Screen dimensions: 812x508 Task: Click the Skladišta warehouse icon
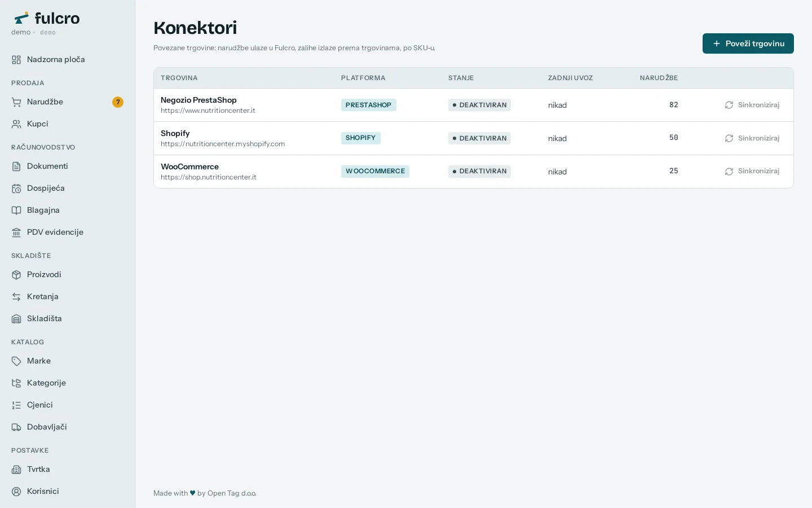point(16,319)
